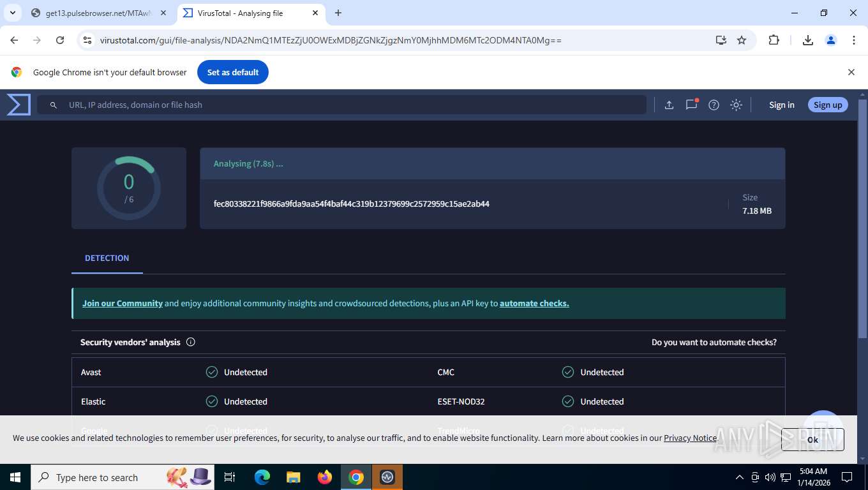This screenshot has width=868, height=490.
Task: Click the CMC undetected check icon
Action: pos(568,372)
